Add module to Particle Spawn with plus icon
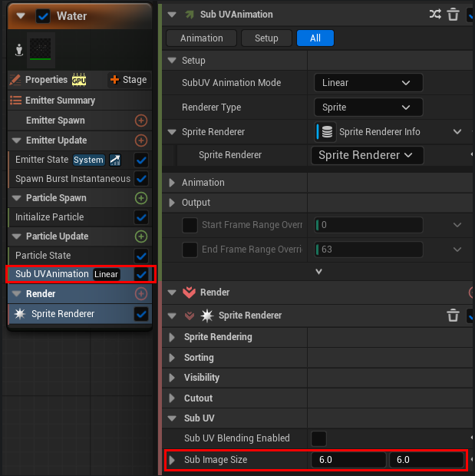 coord(141,198)
